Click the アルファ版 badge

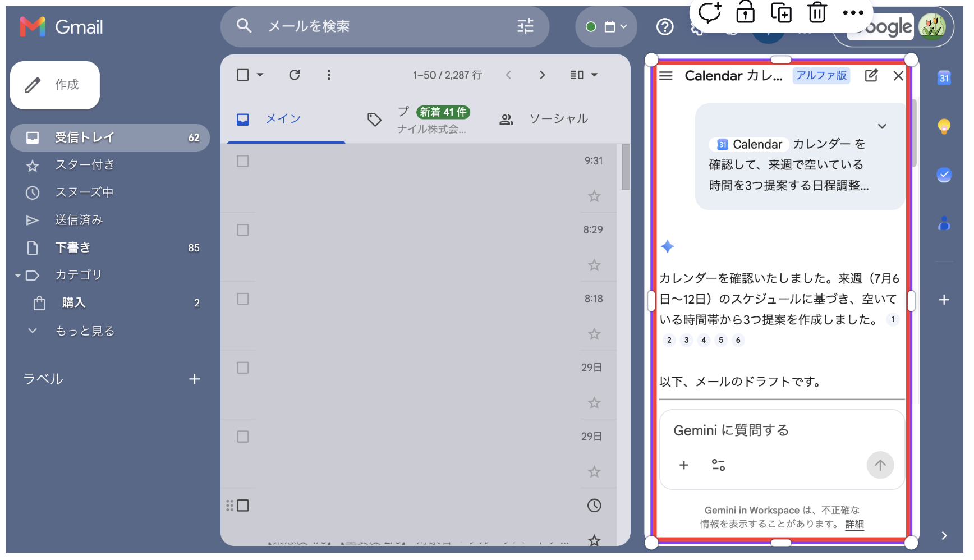[821, 76]
